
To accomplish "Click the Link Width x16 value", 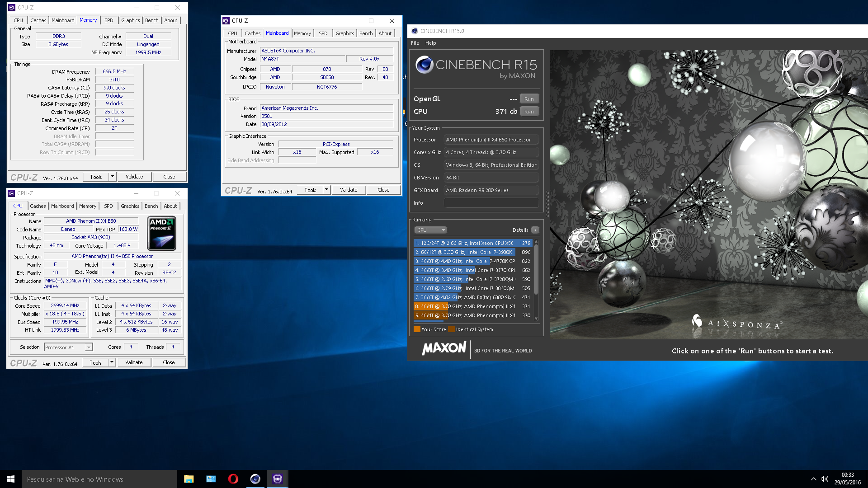I will [x=297, y=152].
